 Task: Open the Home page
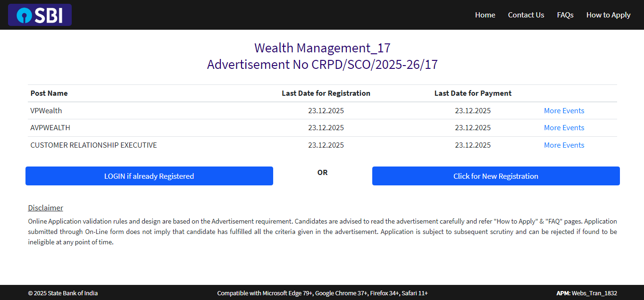tap(485, 15)
